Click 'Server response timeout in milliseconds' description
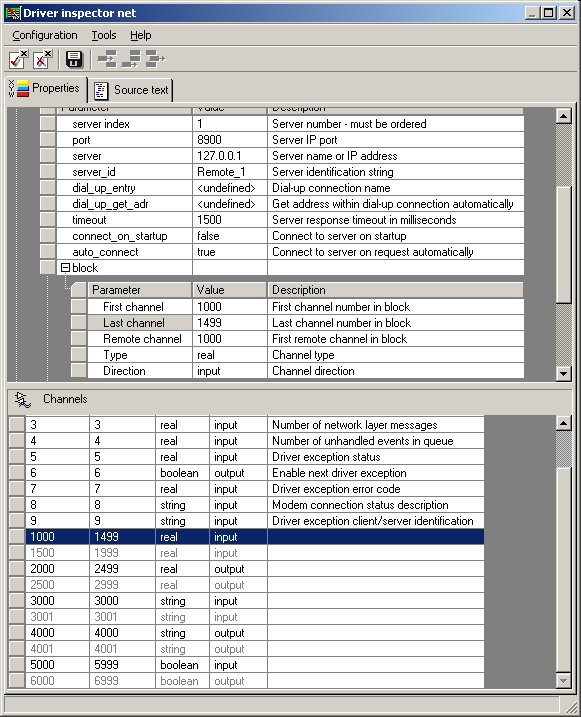 pos(364,220)
